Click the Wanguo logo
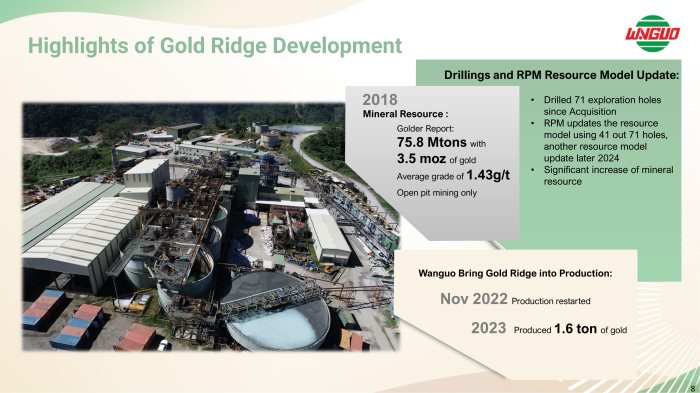Viewport: 700px width, 393px height. point(652,33)
